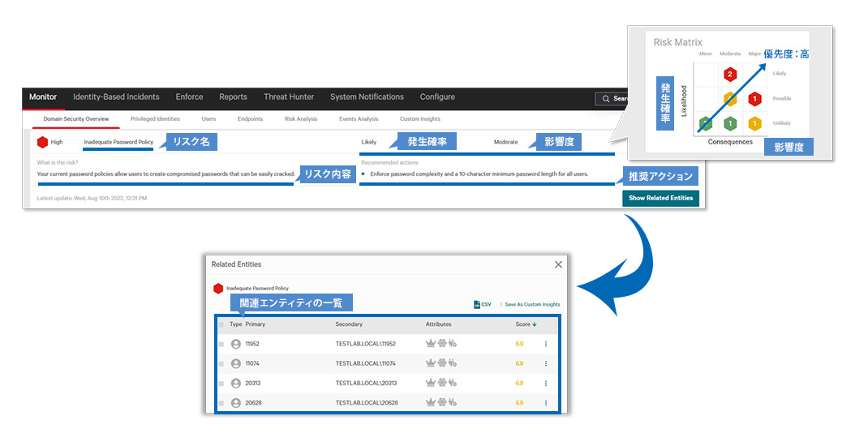Switch to the Risk Analysis tab
The width and height of the screenshot is (868, 446).
[x=301, y=119]
